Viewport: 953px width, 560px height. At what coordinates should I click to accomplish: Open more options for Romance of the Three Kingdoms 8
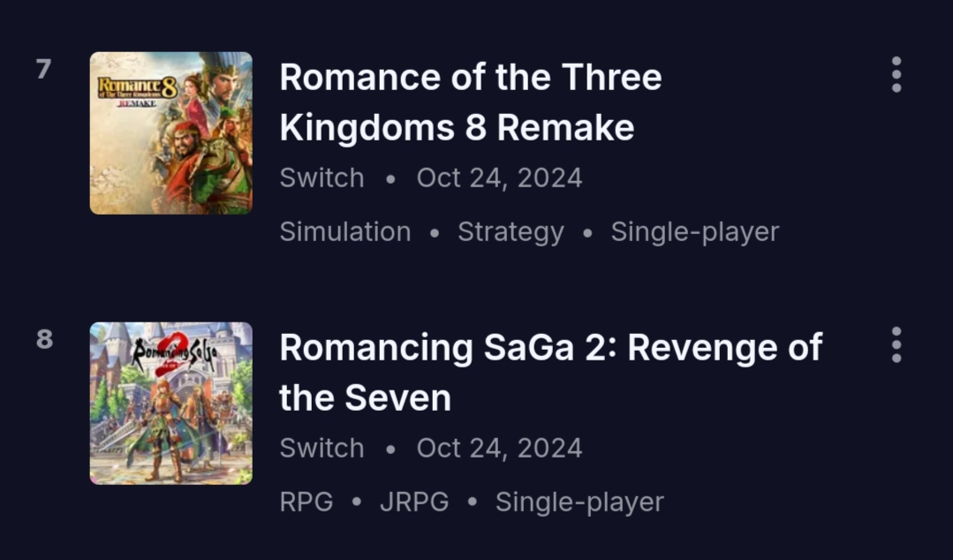click(896, 75)
